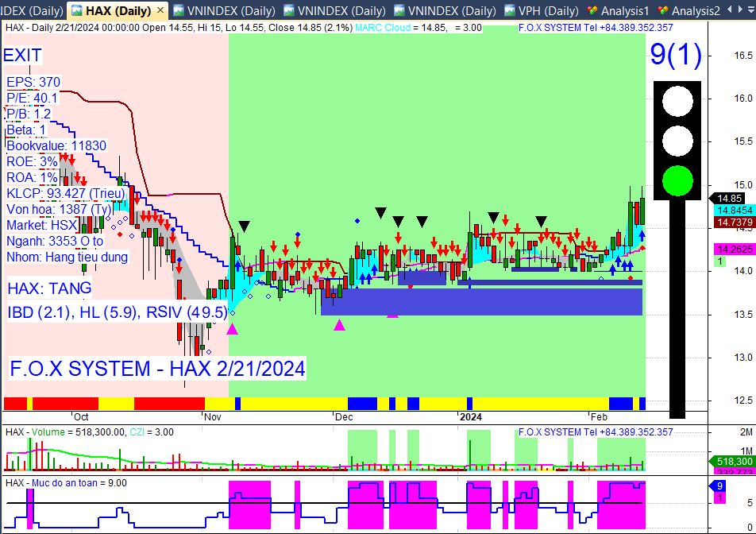The height and width of the screenshot is (534, 756).
Task: Click the green 518,300 volume tag
Action: tap(734, 462)
